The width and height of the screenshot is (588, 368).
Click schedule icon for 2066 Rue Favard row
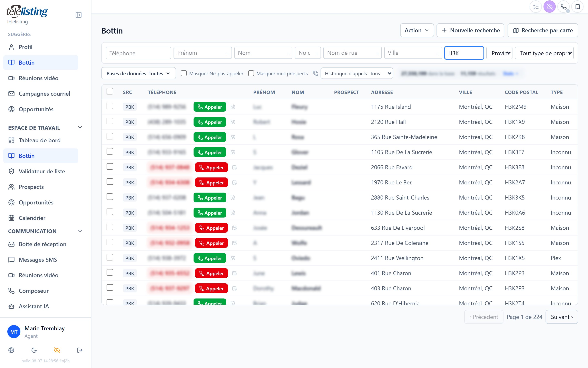point(234,167)
